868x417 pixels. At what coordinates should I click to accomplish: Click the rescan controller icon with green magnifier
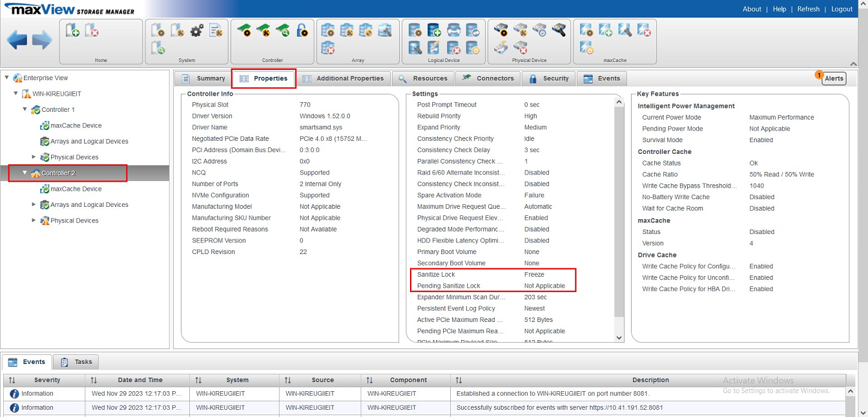click(283, 30)
